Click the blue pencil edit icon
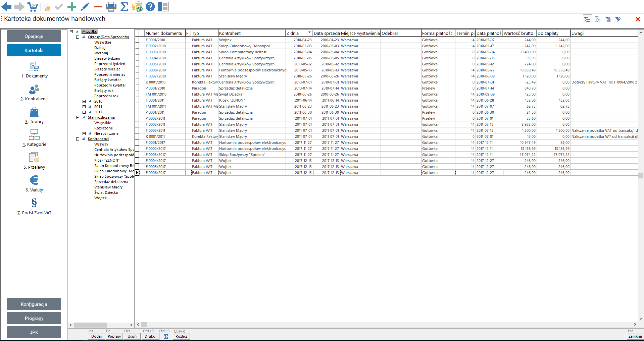 point(85,7)
